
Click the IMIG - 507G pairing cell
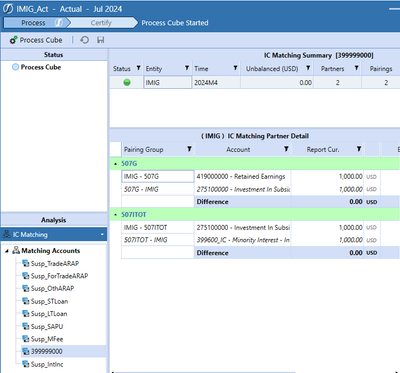(158, 176)
